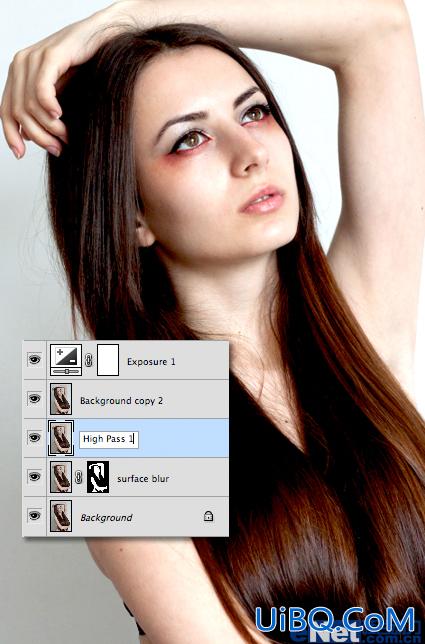Viewport: 425px width, 644px height.
Task: Click the Background layer lock icon
Action: click(x=209, y=516)
